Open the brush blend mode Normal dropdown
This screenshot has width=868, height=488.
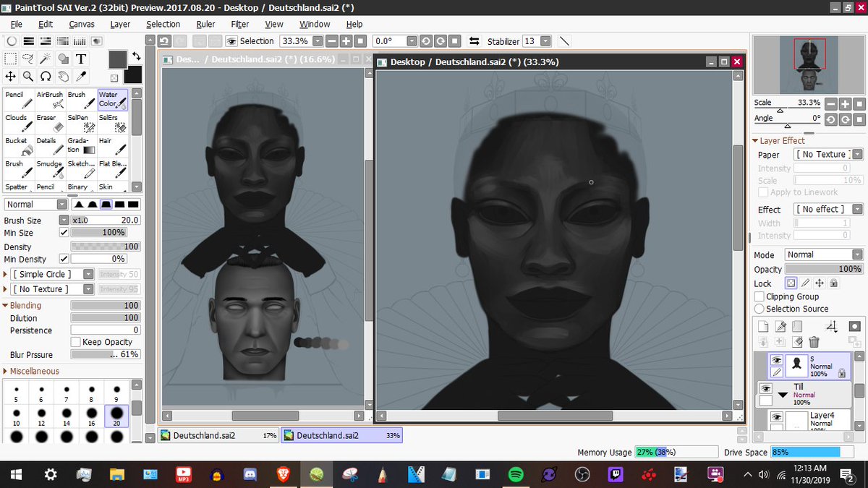pos(36,205)
